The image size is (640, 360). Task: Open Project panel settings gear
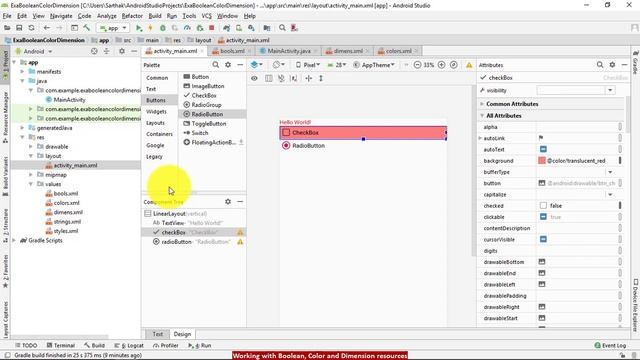tap(122, 51)
